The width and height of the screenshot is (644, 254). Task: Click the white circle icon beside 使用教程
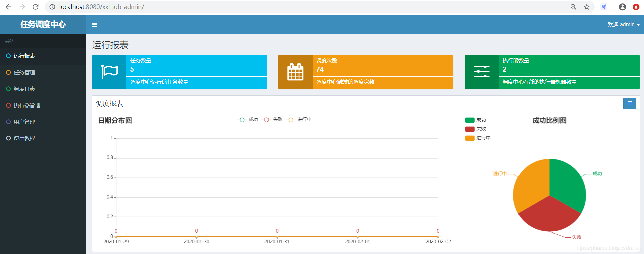(x=8, y=138)
